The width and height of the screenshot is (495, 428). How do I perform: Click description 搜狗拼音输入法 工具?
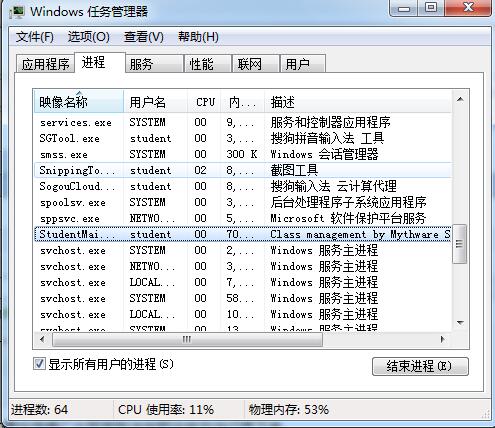(x=327, y=138)
